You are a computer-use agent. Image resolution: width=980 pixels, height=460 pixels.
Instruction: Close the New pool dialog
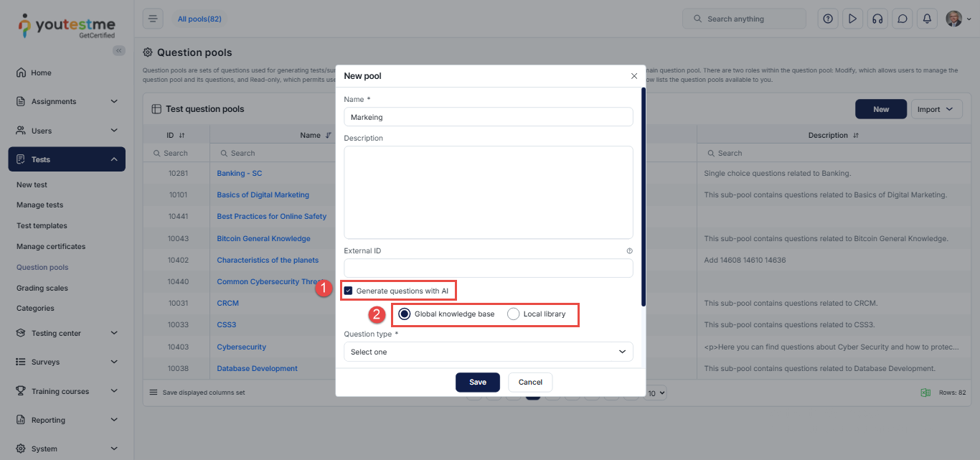[633, 75]
